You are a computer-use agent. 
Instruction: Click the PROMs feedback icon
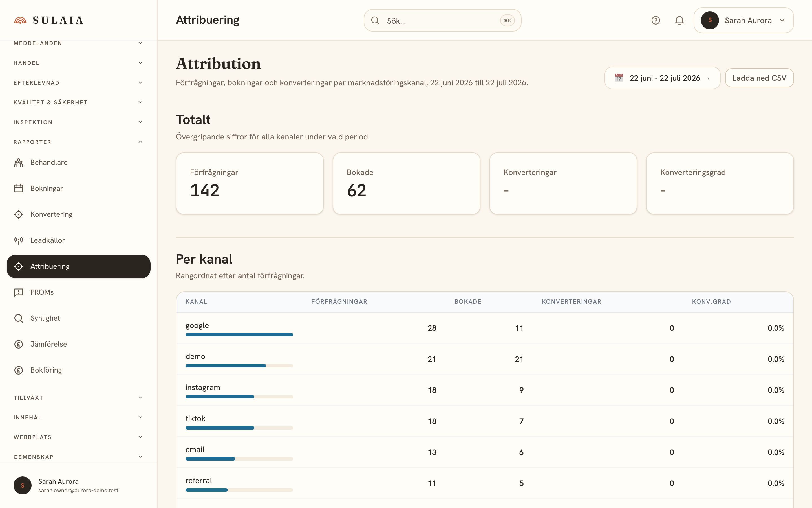tap(18, 292)
